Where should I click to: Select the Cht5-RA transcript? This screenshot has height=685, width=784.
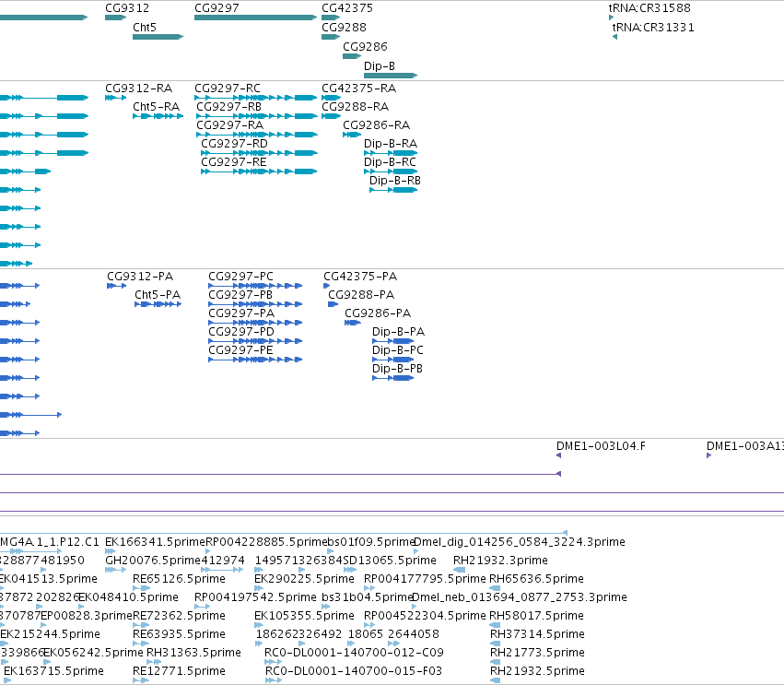[x=158, y=116]
